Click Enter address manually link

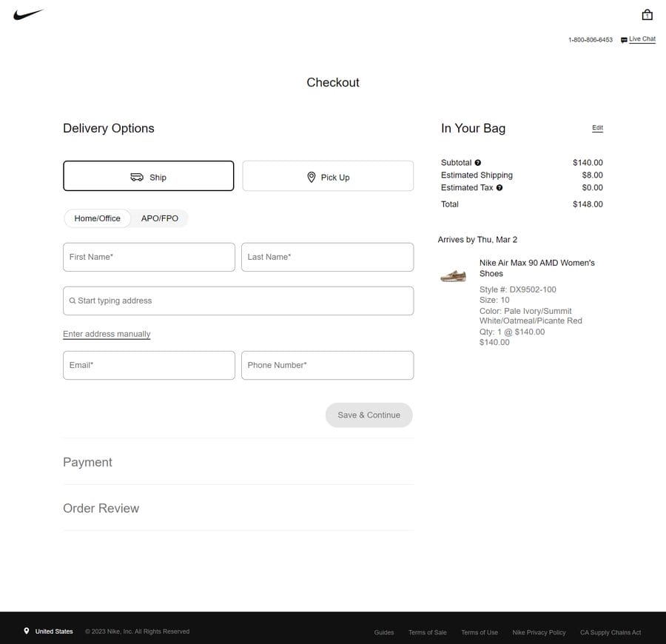pyautogui.click(x=107, y=334)
